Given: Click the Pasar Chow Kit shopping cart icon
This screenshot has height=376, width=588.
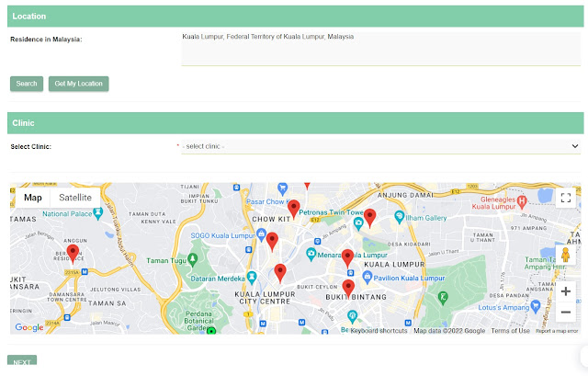Looking at the screenshot, I should coord(282,188).
